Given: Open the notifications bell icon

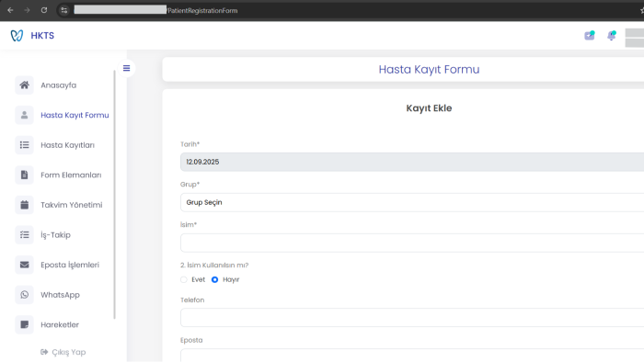Looking at the screenshot, I should point(612,36).
